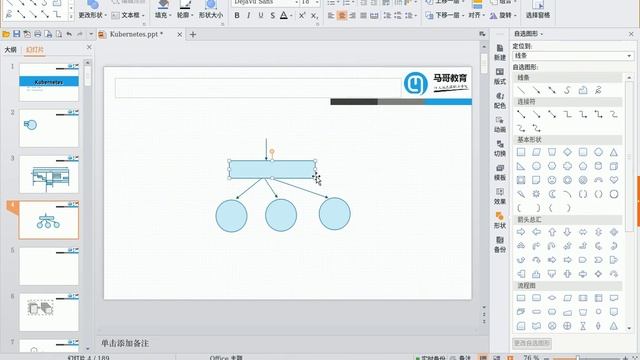Select the right arrow block shape
Image resolution: width=640 pixels, height=360 pixels.
521,232
